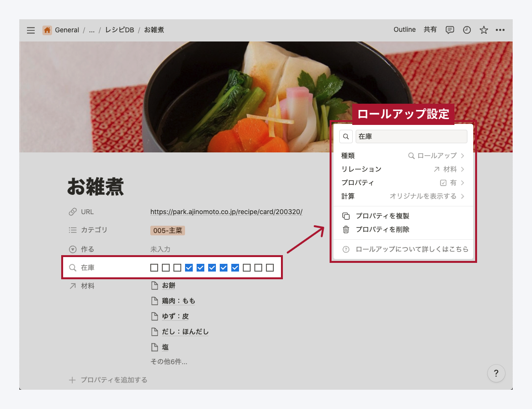Open the page history clock icon

click(467, 30)
